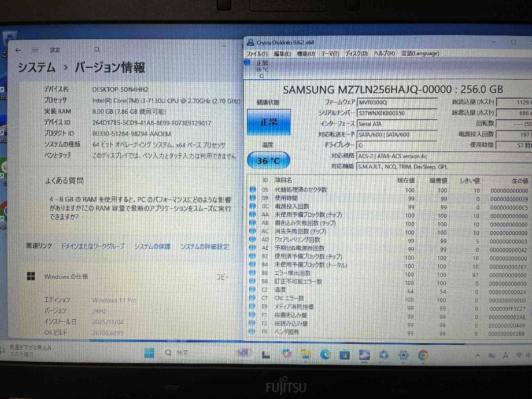Viewport: 532px width, 399px height.
Task: Open 機能(U) menu in CrystalDiskInfo
Action: [x=306, y=54]
